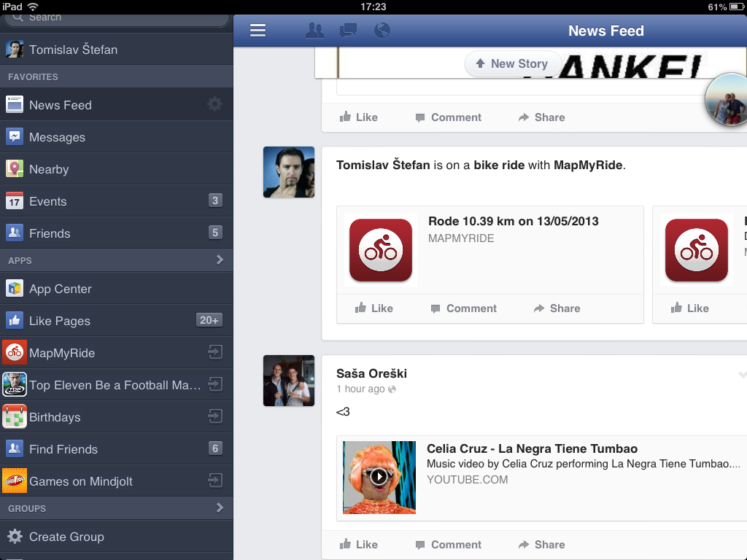This screenshot has width=747, height=560.
Task: Tap the Birthdays calendar icon
Action: point(15,416)
